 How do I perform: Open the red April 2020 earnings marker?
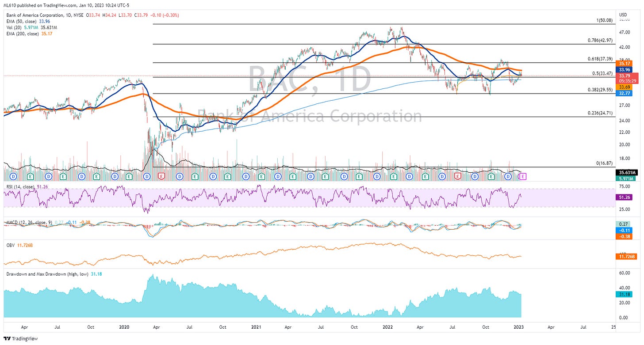[161, 176]
